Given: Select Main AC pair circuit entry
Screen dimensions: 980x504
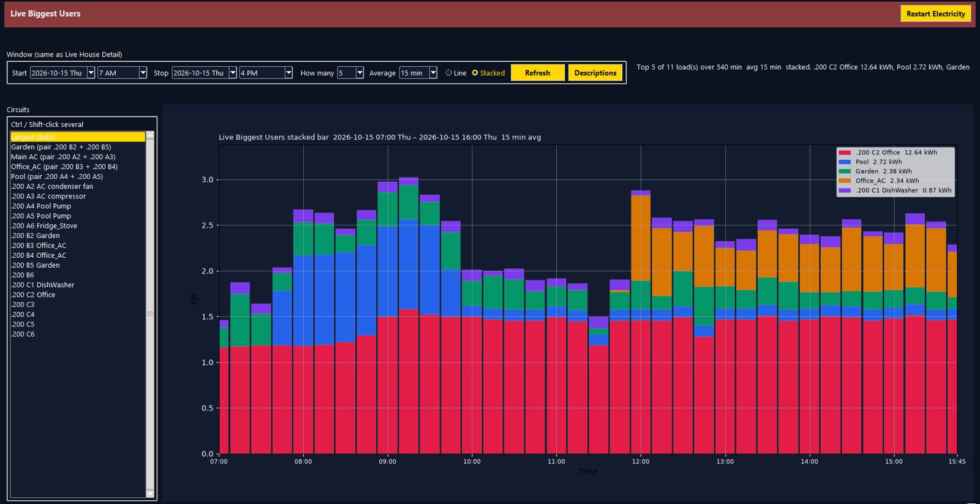Looking at the screenshot, I should pyautogui.click(x=78, y=157).
